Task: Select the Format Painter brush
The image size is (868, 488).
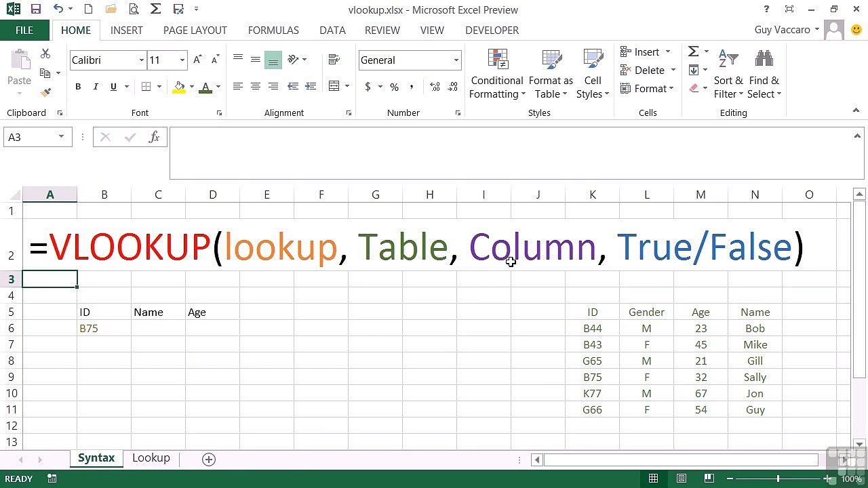Action: (x=45, y=92)
